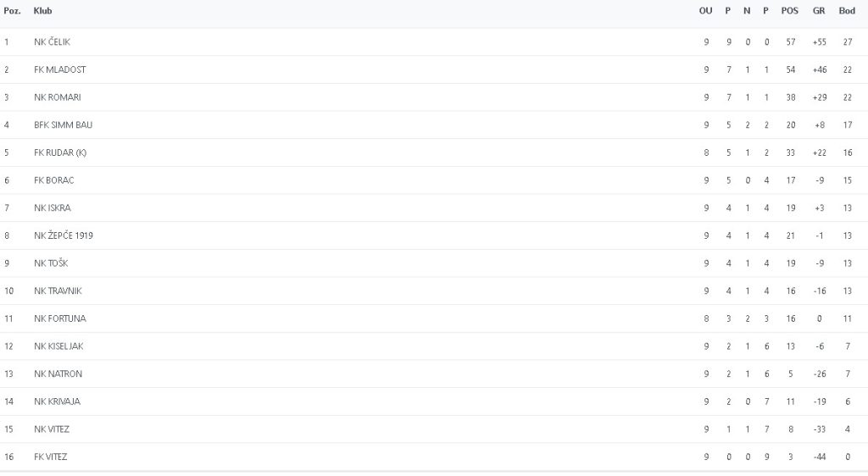
Task: Open the NK KRIVAJA club entry
Action: click(57, 401)
